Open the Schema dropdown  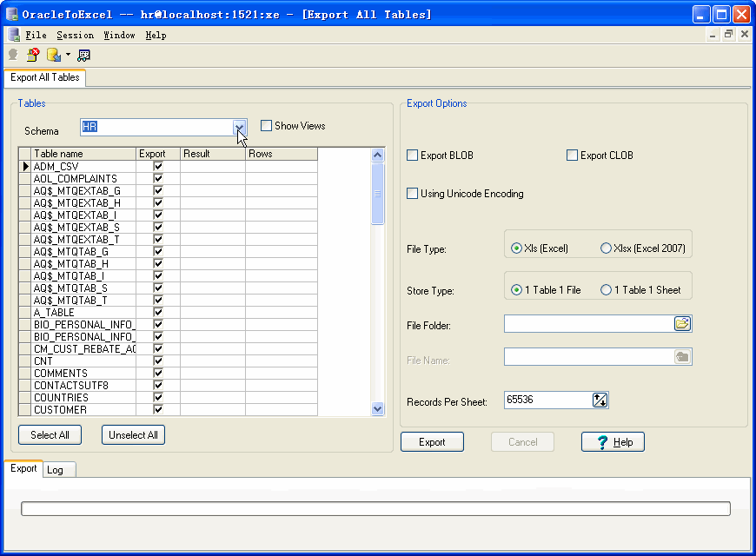[239, 128]
